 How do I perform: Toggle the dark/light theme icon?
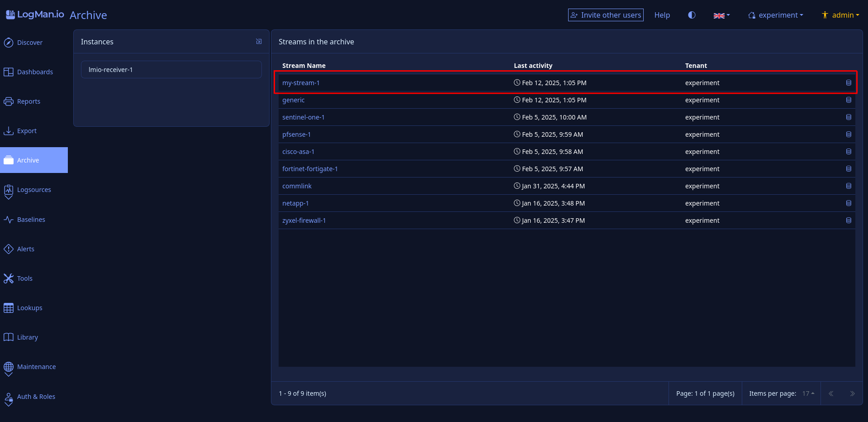[692, 15]
